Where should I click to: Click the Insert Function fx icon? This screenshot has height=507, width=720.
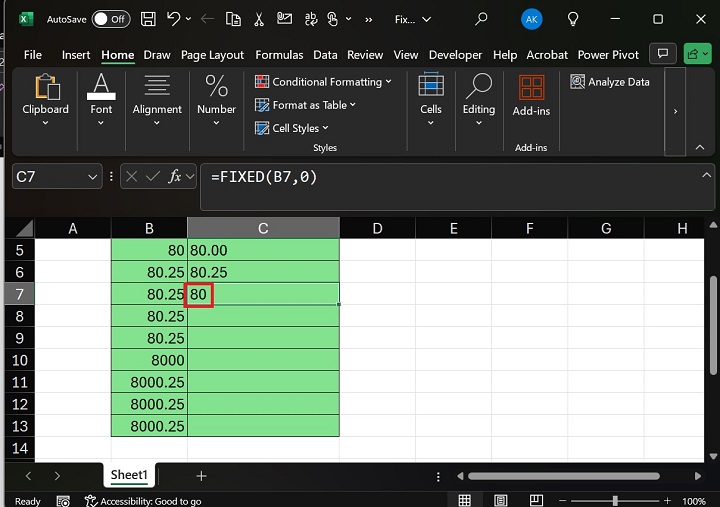coord(176,177)
